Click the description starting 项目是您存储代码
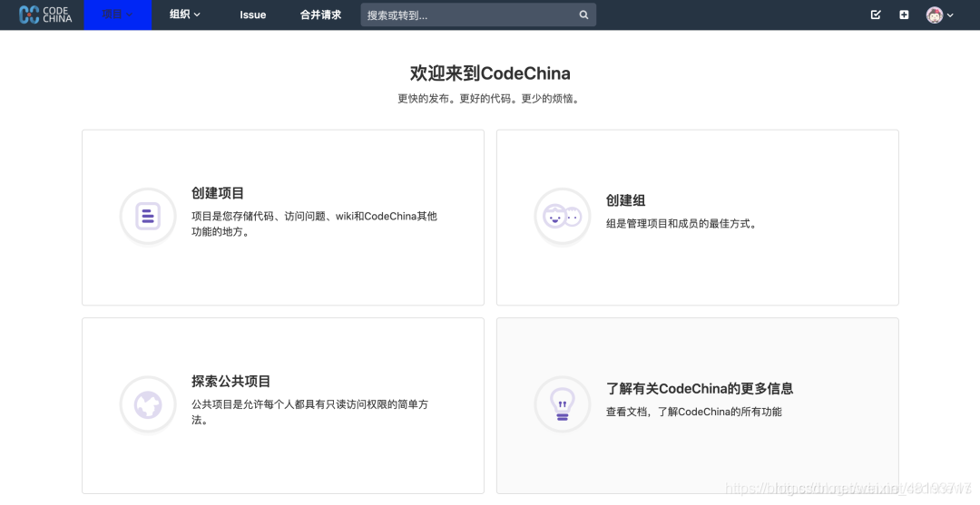The image size is (980, 505). [x=314, y=224]
